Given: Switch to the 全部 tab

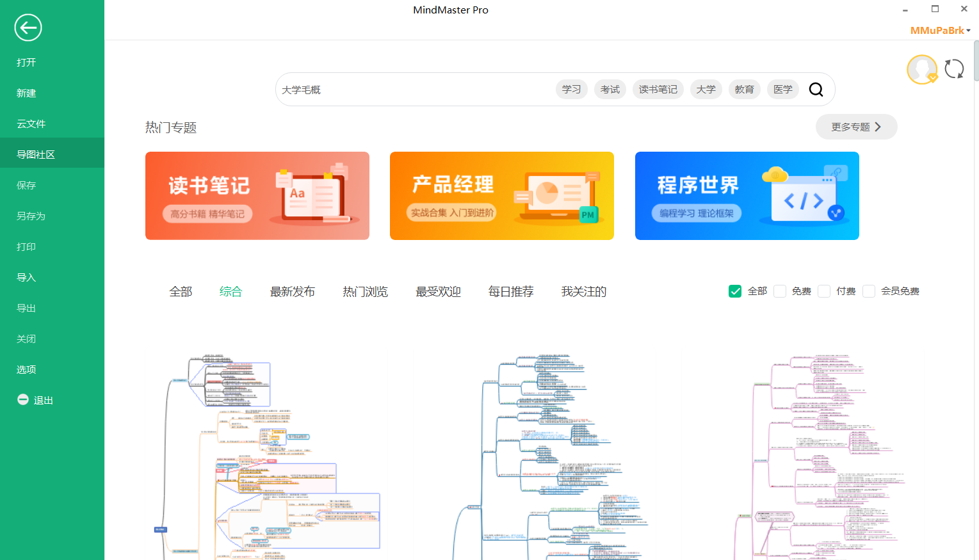Looking at the screenshot, I should (181, 292).
